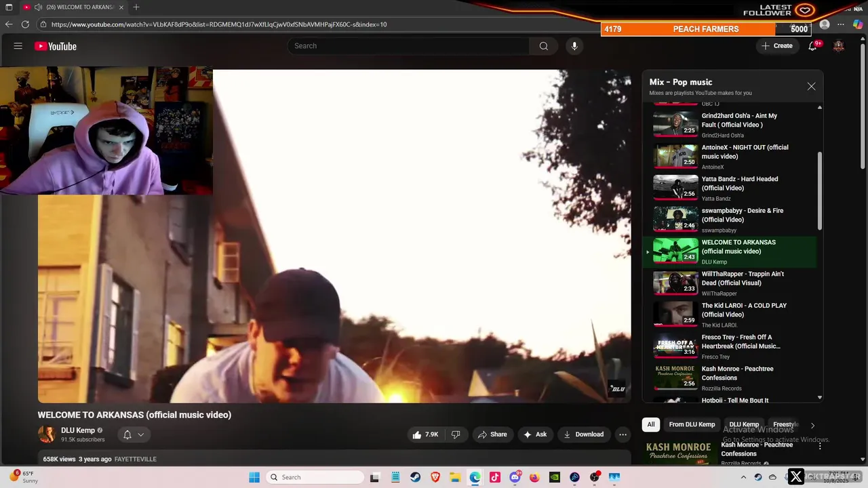This screenshot has width=868, height=488.
Task: Launch Steam from the taskbar
Action: pos(415,477)
